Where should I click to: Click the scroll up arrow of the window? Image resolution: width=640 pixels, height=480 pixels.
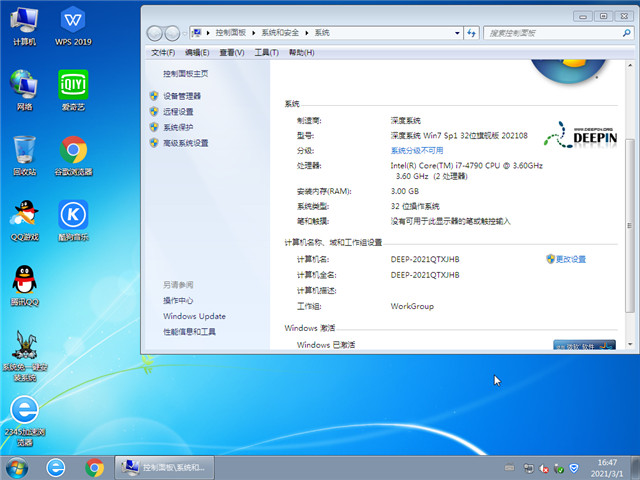click(630, 65)
